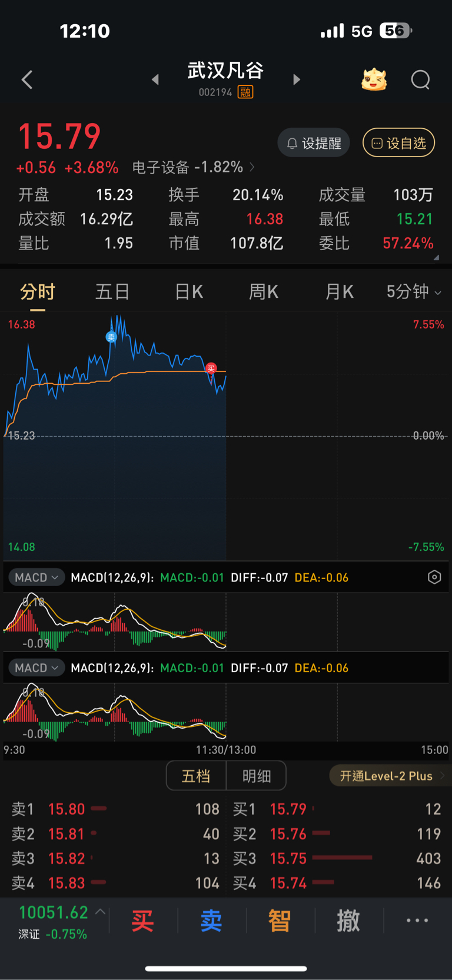The height and width of the screenshot is (980, 452).
Task: Switch to 分时 chart tab
Action: point(38,292)
